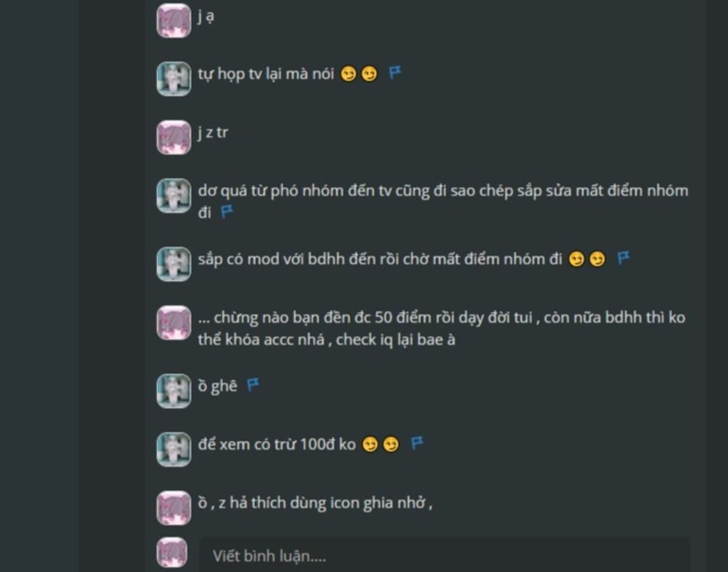Click the flag icon next to "ò ghê"

click(x=252, y=385)
